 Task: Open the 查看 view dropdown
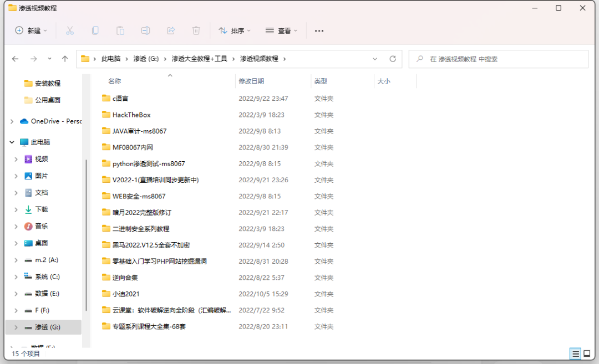click(x=282, y=30)
